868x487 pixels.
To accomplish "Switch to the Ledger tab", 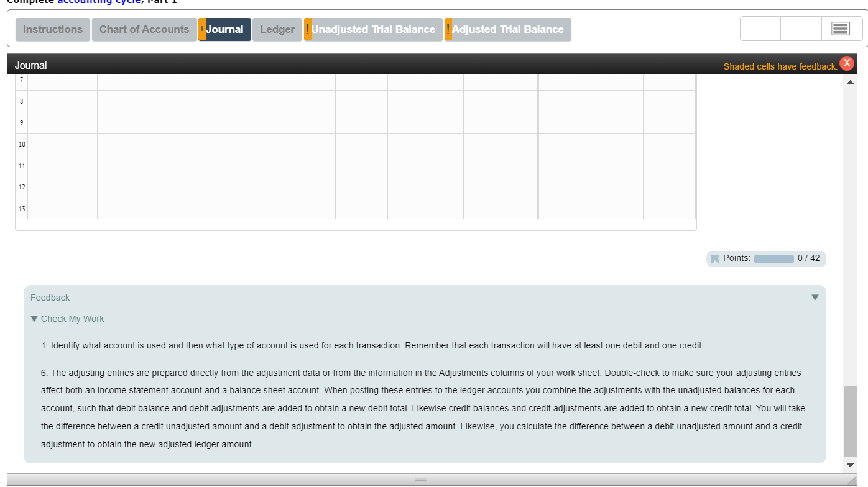I will tap(277, 29).
